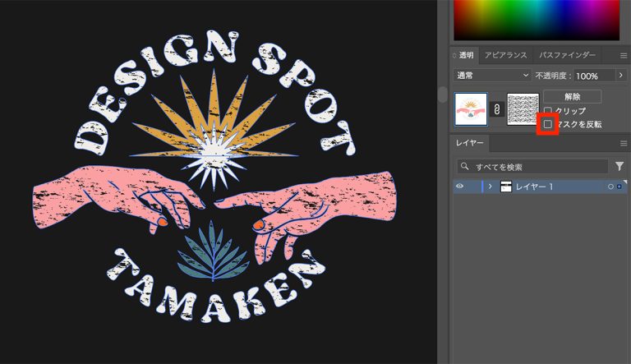Click the 解除 button
Image resolution: width=631 pixels, height=364 pixels.
(x=572, y=96)
